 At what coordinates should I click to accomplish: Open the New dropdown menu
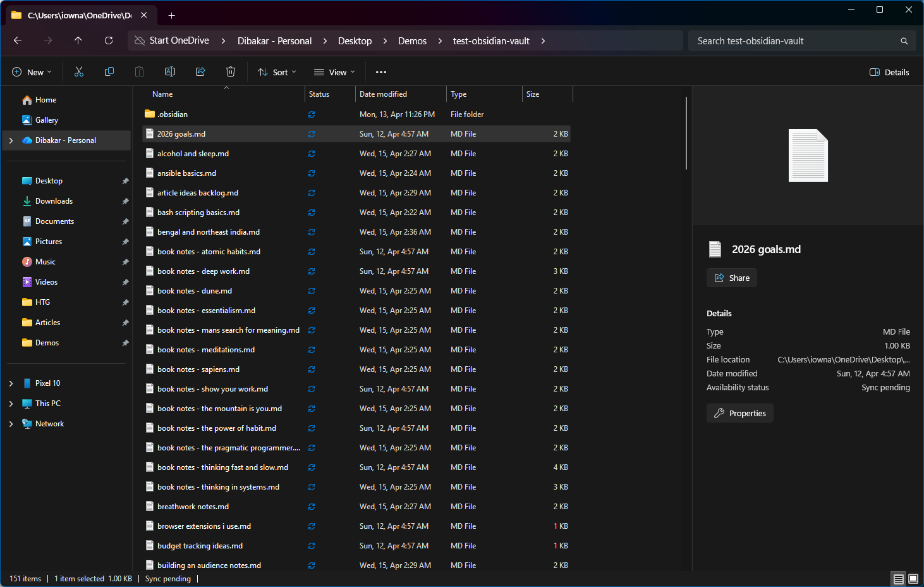32,72
